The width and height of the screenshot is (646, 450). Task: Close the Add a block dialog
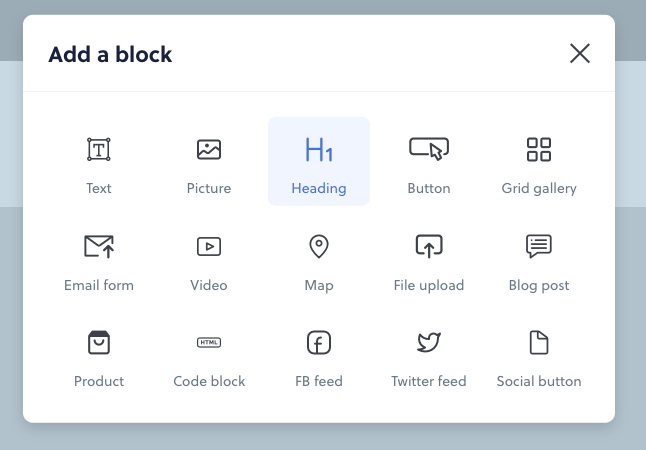point(580,54)
